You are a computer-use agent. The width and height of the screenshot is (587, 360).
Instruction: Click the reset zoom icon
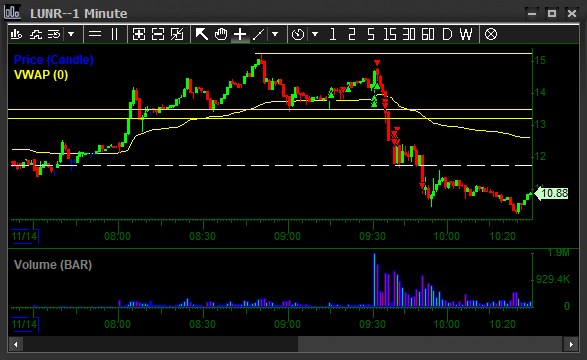pos(177,34)
